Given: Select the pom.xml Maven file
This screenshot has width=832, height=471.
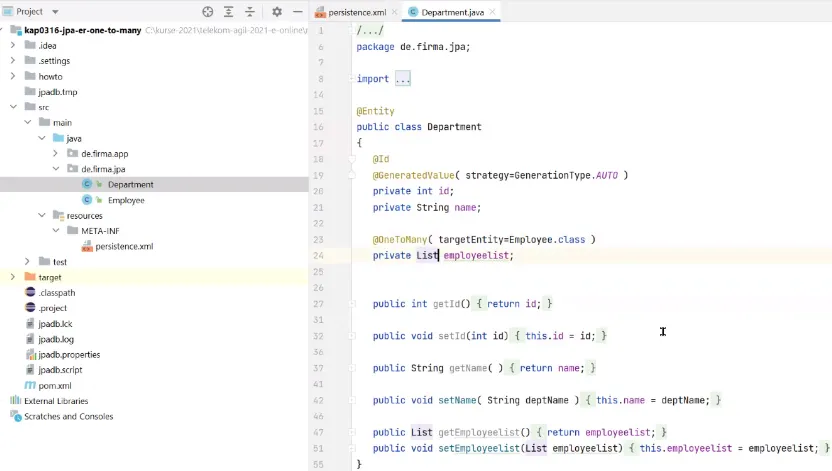Looking at the screenshot, I should 55,386.
